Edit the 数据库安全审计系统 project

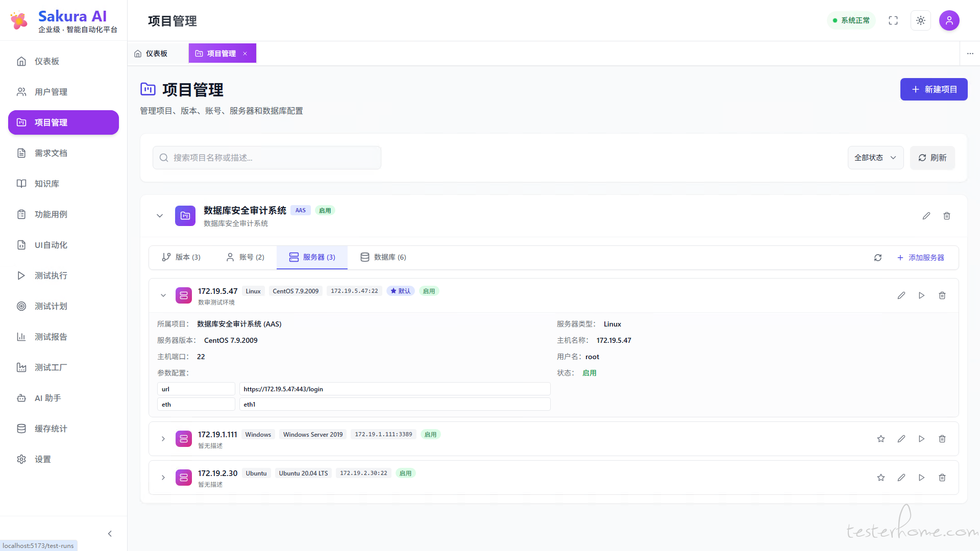click(926, 216)
